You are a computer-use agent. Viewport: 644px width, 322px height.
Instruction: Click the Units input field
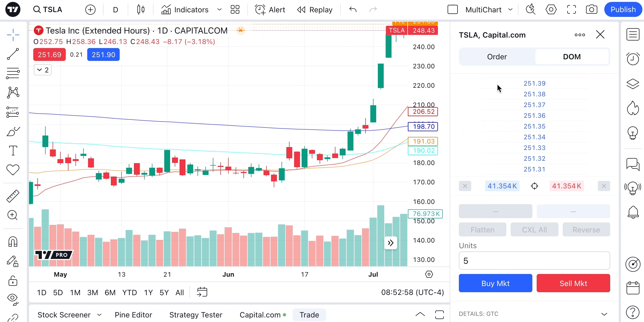(x=534, y=261)
